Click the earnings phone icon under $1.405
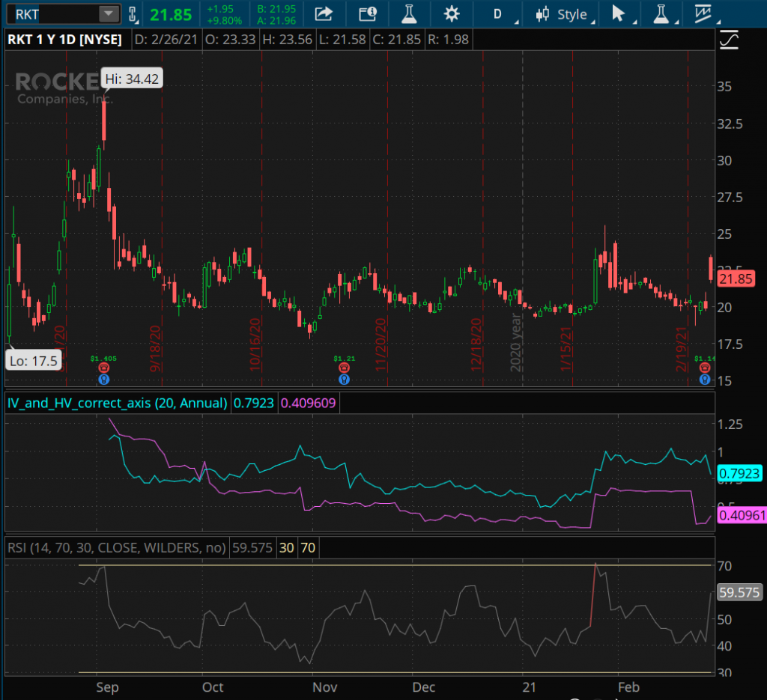 [x=103, y=368]
